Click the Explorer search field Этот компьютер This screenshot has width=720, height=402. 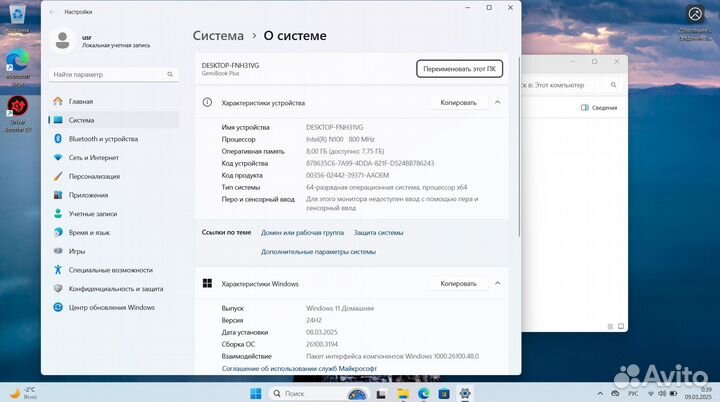(569, 85)
